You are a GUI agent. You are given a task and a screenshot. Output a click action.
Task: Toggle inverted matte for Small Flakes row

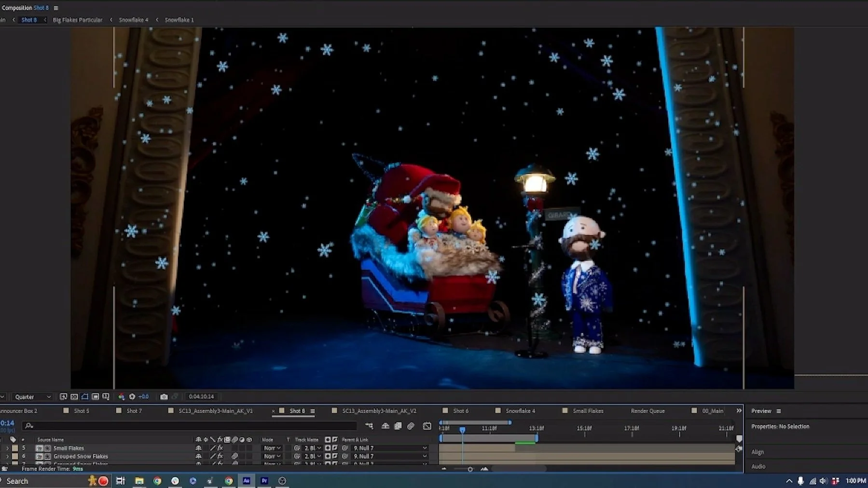(x=334, y=448)
